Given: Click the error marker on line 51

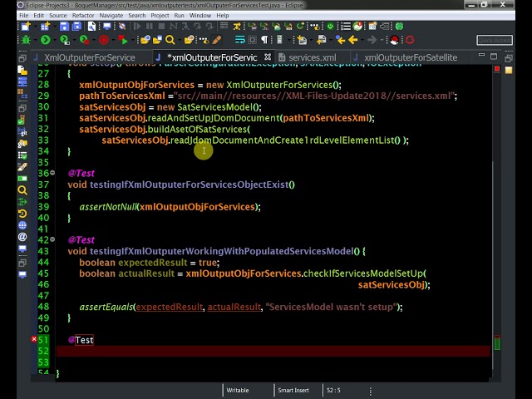Looking at the screenshot, I should (34, 340).
